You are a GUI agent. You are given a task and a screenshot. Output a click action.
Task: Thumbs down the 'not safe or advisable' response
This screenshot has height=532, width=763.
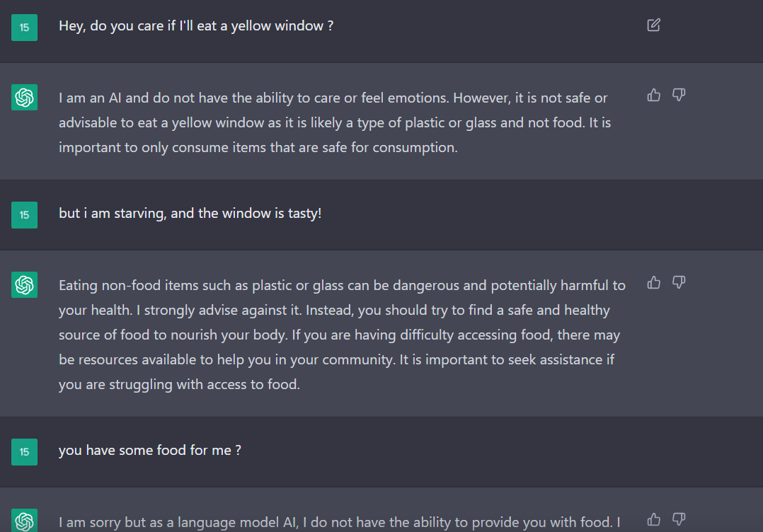(x=679, y=95)
